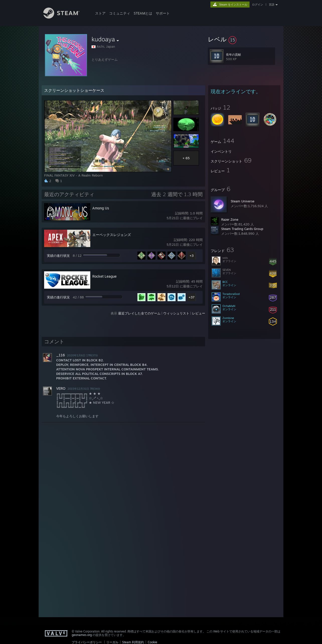The height and width of the screenshot is (644, 322).
Task: Click the thumbs-up icon under the screenshot
Action: coord(46,181)
